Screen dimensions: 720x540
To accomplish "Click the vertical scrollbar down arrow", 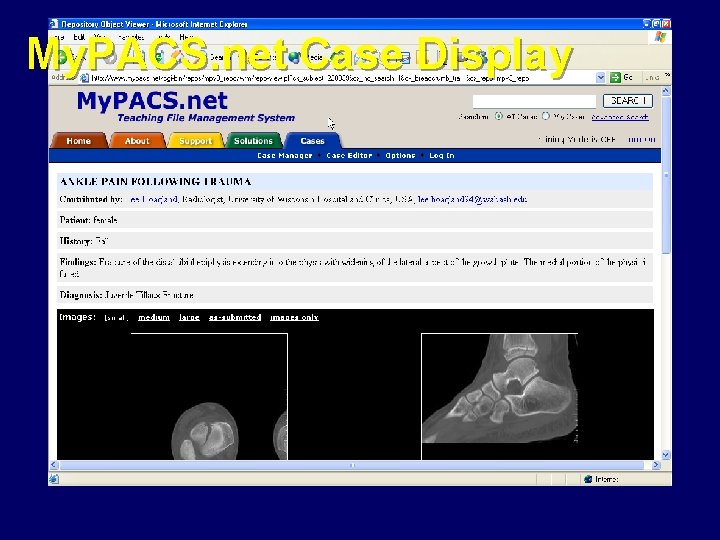I will coord(666,455).
